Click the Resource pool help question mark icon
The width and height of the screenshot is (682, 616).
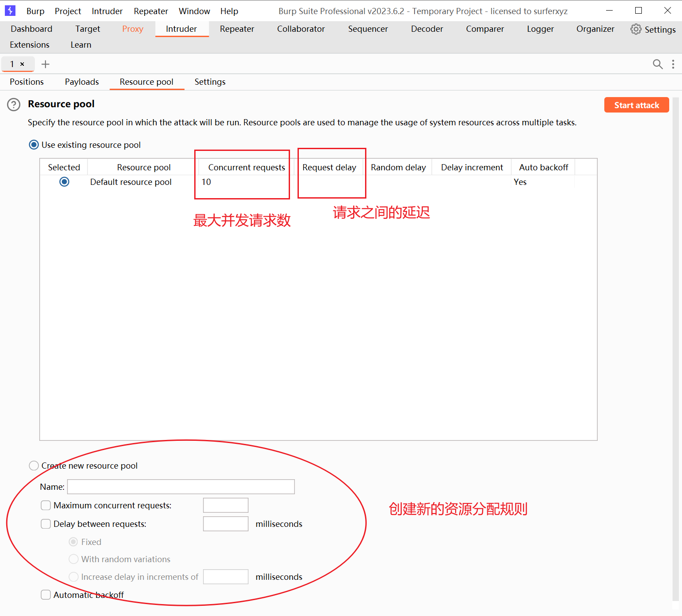click(14, 105)
